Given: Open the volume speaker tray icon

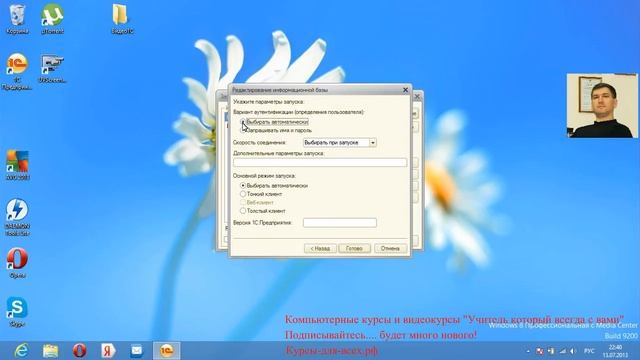Looking at the screenshot, I should click(x=573, y=351).
